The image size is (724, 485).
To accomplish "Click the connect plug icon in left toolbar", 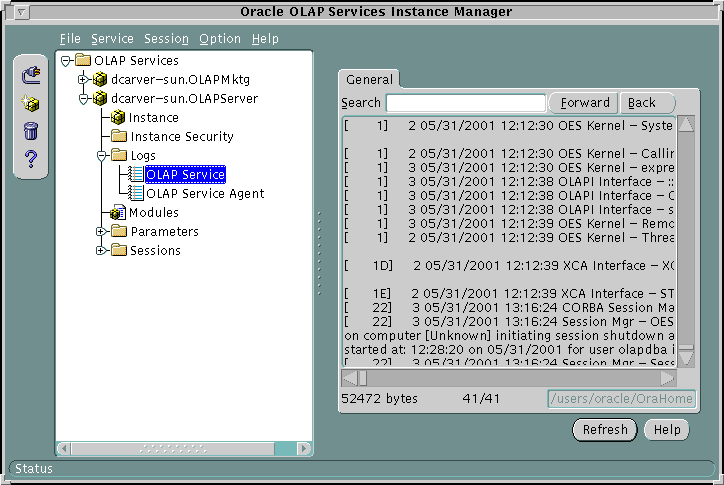I will point(31,75).
